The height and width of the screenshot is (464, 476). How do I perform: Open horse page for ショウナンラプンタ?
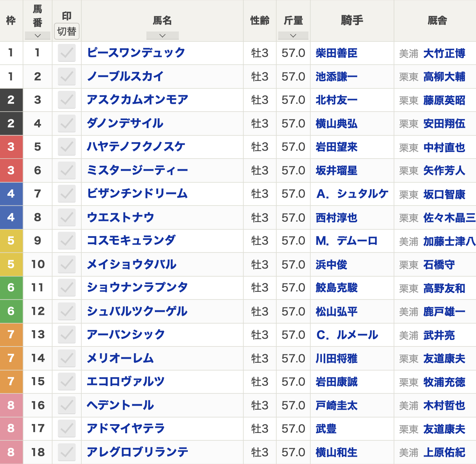tap(137, 287)
